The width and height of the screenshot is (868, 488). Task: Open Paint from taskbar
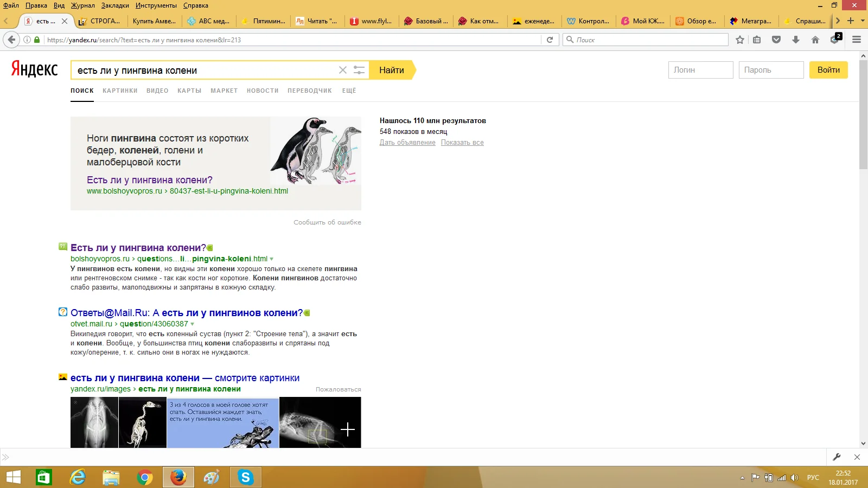click(x=211, y=477)
